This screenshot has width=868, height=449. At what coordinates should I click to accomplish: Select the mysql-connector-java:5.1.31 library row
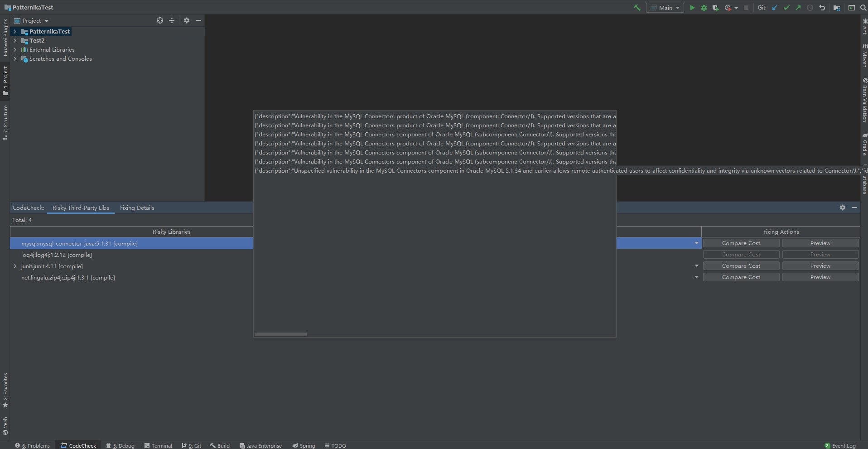[79, 243]
